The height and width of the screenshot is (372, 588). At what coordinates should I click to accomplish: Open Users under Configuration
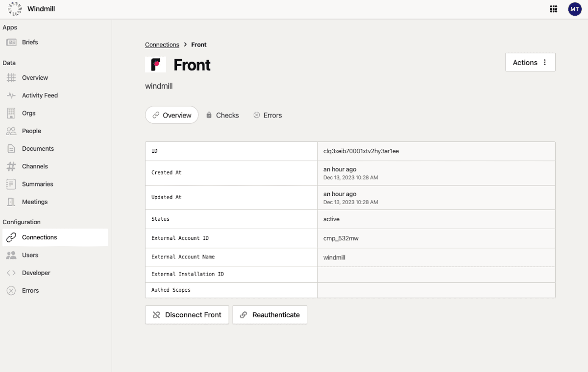tap(55, 255)
